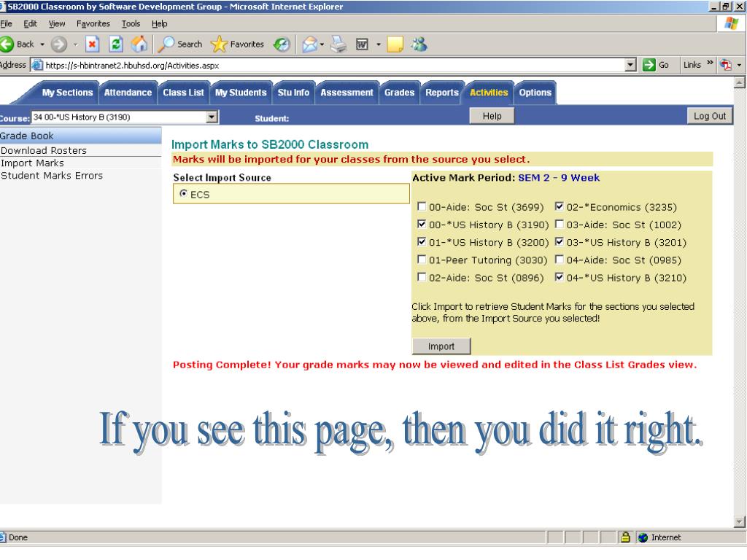
Task: Check the 00-Aide: Soc St (3699) box
Action: [422, 206]
